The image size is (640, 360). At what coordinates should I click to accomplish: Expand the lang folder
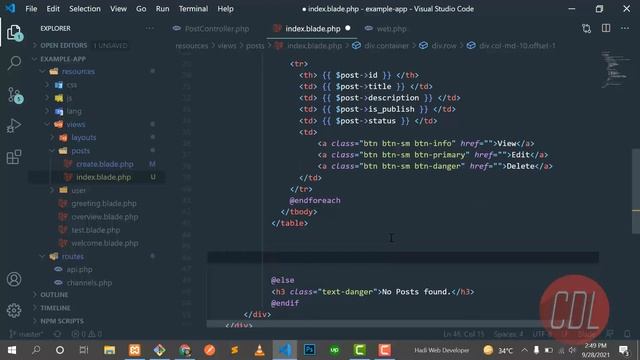(x=74, y=111)
